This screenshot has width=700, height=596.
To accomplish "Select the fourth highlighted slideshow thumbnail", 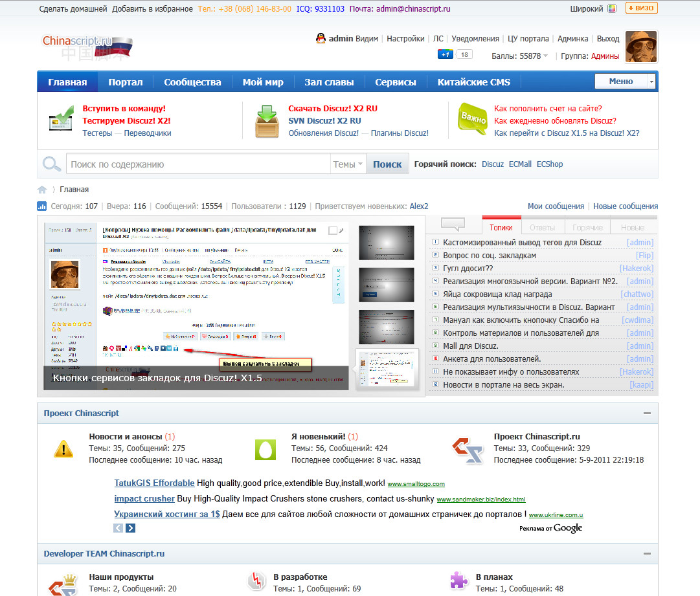I will [x=387, y=368].
